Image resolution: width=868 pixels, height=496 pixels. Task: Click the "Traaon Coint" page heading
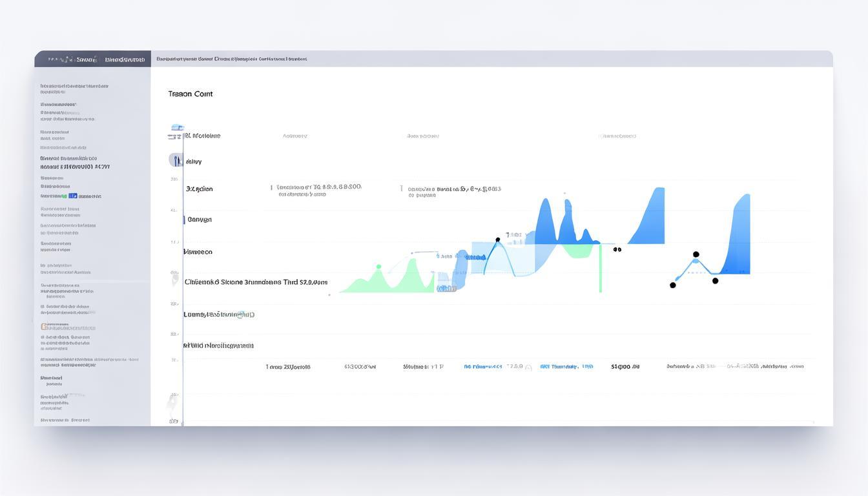click(x=191, y=94)
